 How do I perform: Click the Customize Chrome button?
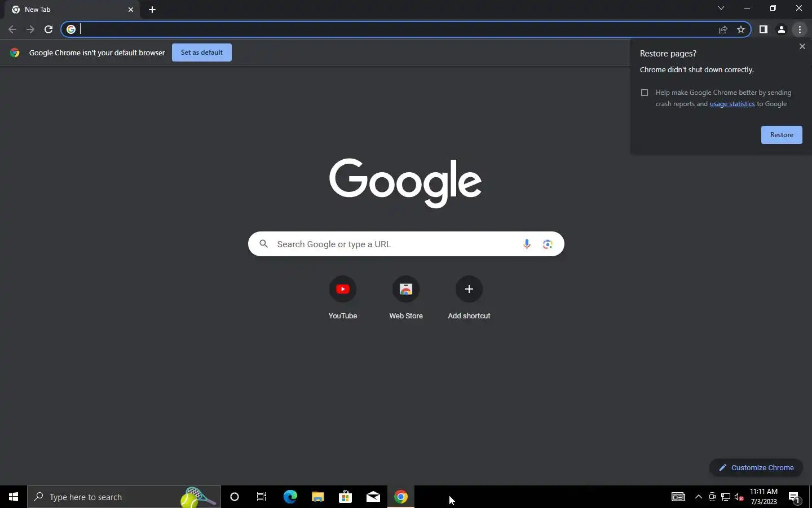[756, 467]
